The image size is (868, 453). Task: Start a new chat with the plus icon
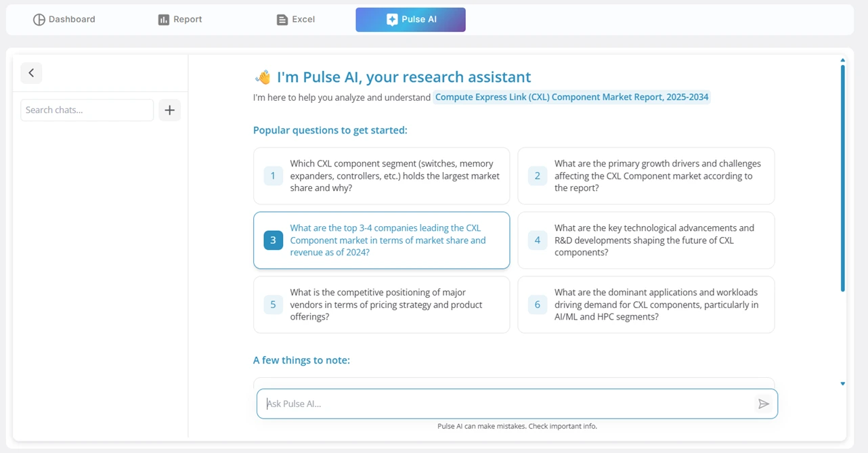(x=169, y=110)
